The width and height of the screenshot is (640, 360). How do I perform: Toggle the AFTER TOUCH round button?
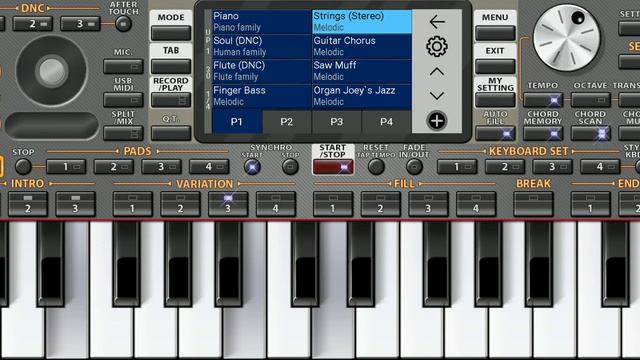[x=123, y=24]
